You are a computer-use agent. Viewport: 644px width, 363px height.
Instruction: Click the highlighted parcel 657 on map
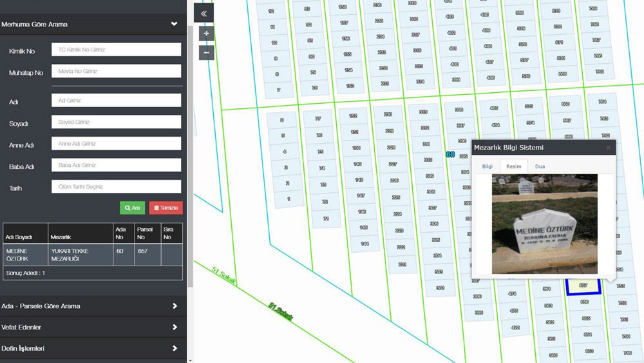click(583, 286)
